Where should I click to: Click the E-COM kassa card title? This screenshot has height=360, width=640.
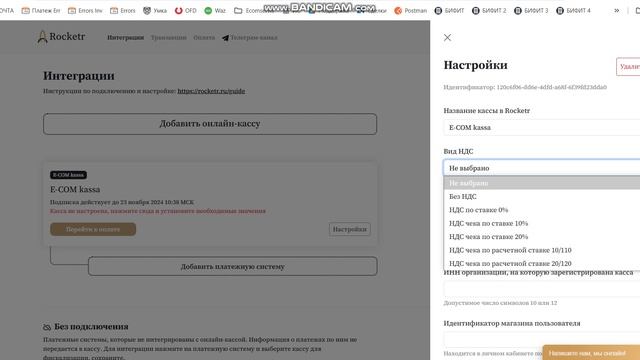(75, 189)
